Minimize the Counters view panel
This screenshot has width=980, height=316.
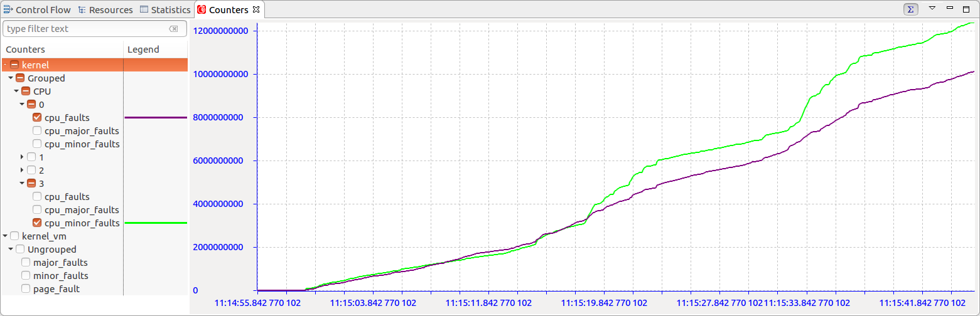tap(949, 8)
